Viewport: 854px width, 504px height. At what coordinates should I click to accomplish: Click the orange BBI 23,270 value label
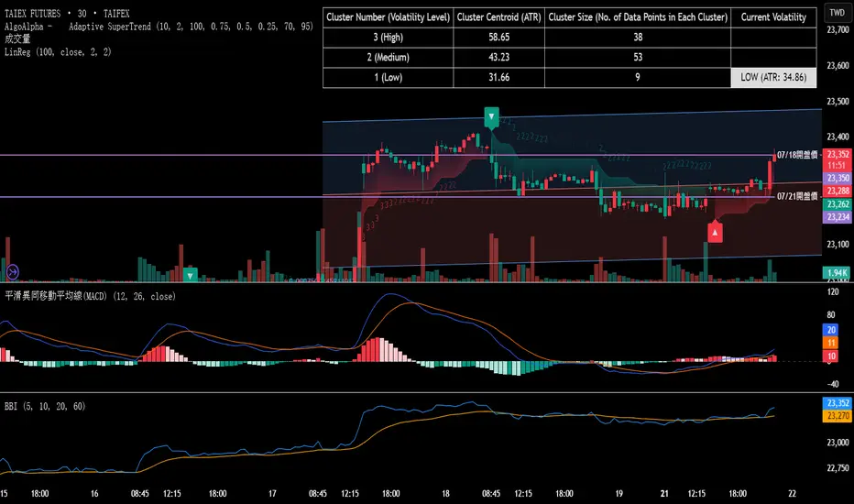(838, 416)
